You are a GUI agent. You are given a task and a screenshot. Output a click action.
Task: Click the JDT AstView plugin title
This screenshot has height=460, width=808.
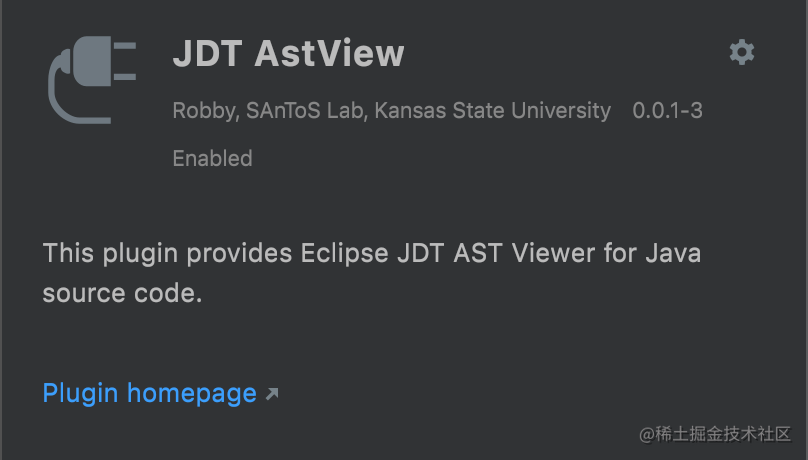tap(289, 53)
